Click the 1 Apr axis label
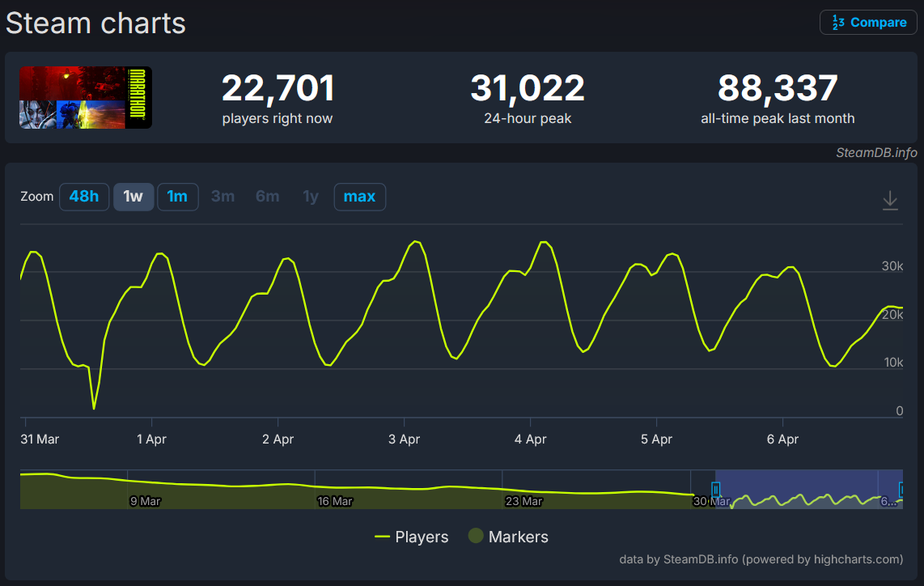This screenshot has height=586, width=924. pos(151,439)
